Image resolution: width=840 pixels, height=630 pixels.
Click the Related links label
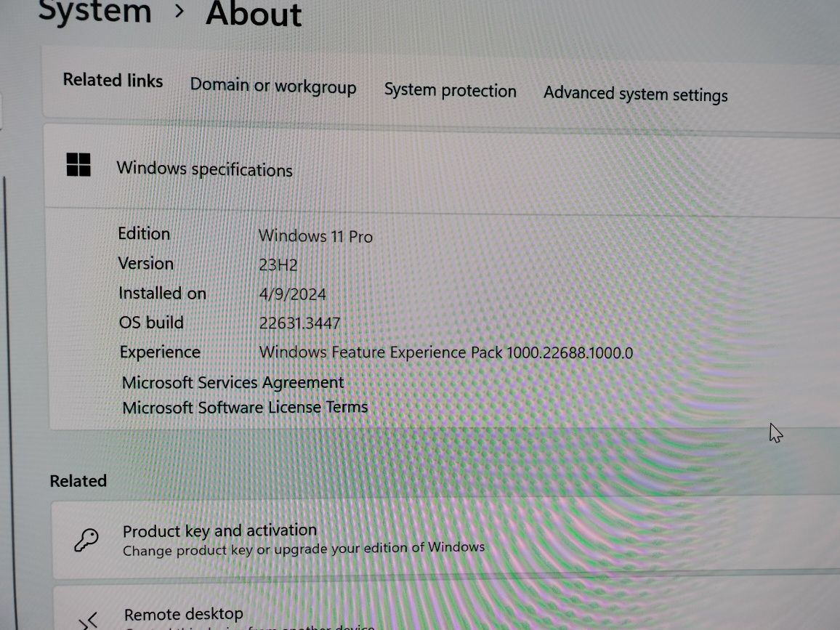tap(113, 81)
